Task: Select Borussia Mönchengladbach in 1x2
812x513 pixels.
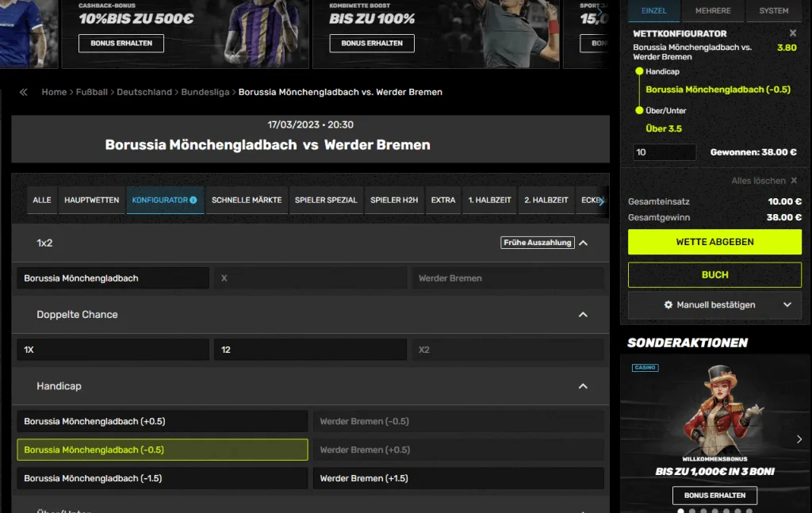Action: 113,278
